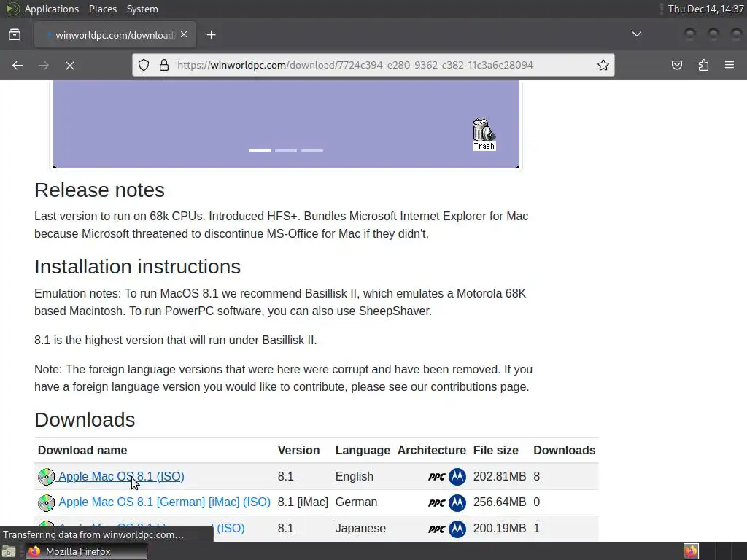Click the Japanese language cell
Viewport: 747px width, 560px height.
point(360,528)
